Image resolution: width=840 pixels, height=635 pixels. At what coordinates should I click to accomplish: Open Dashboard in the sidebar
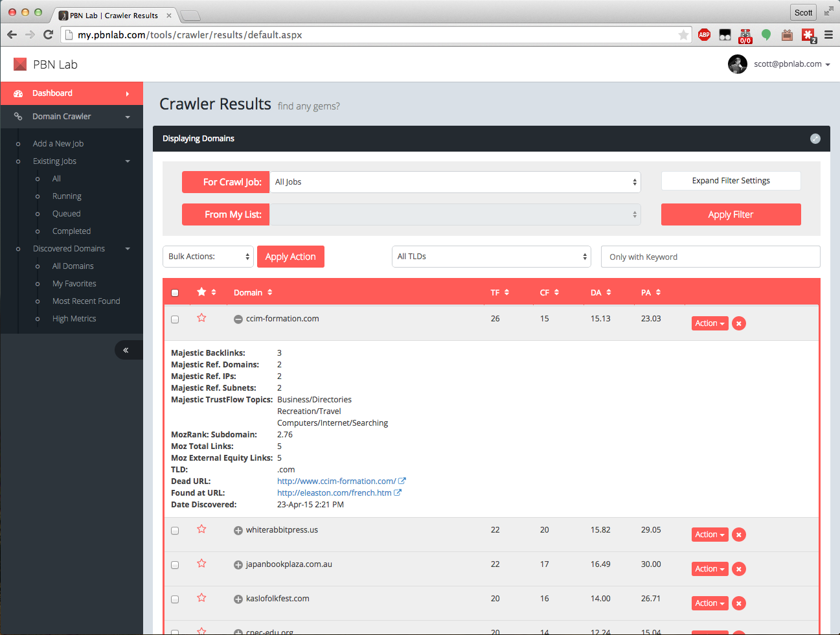click(71, 93)
